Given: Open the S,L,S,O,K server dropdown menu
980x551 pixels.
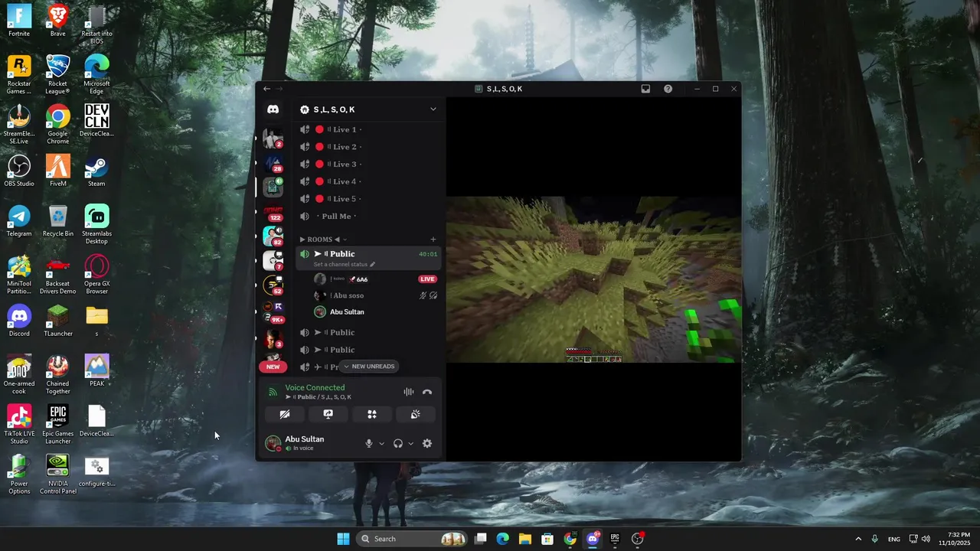Looking at the screenshot, I should [433, 109].
